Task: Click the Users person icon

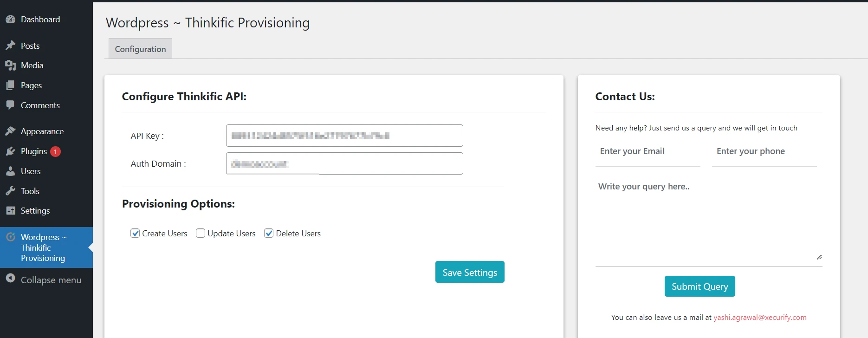Action: (x=10, y=171)
